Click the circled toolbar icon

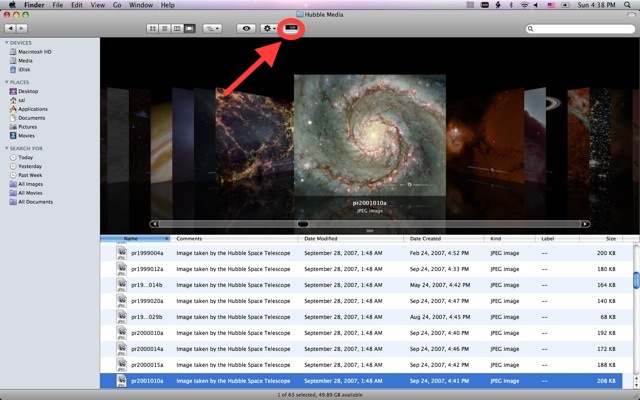click(292, 29)
